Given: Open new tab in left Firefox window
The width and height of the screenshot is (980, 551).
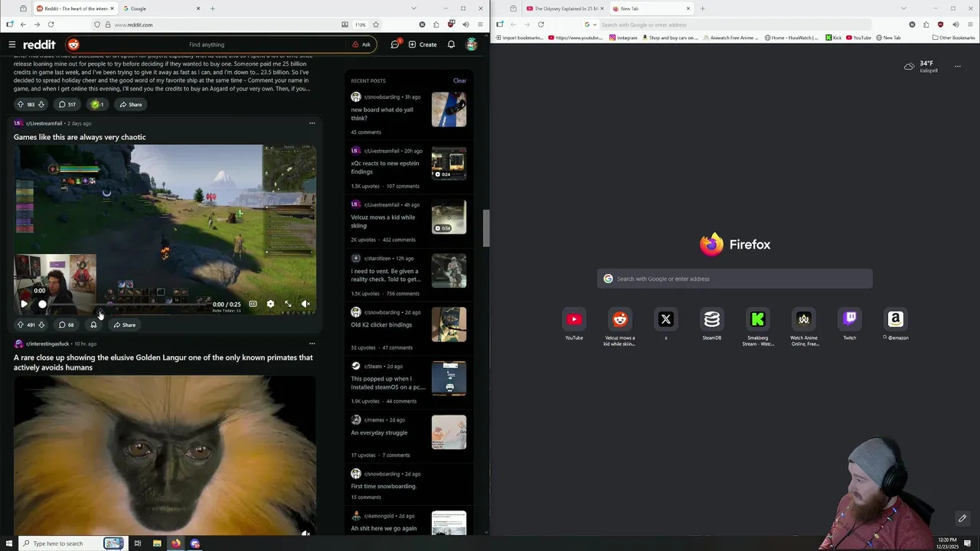Looking at the screenshot, I should click(213, 8).
